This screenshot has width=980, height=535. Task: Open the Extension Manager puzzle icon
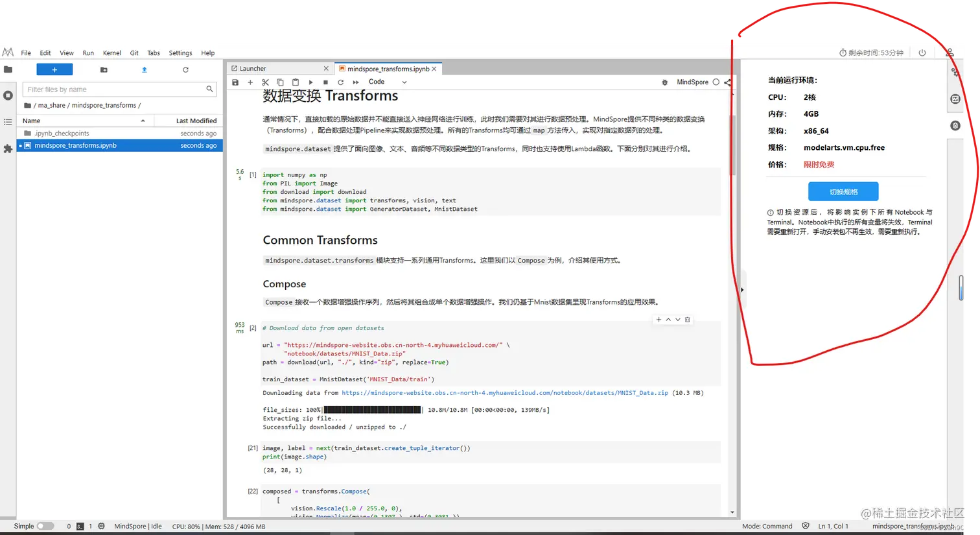[8, 149]
